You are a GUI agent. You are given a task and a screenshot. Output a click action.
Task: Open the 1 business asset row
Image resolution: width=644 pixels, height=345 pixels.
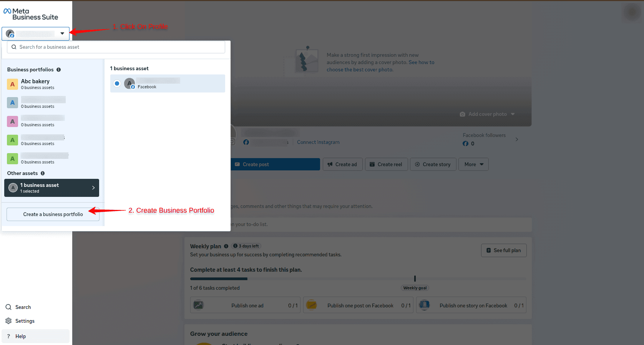tap(51, 188)
